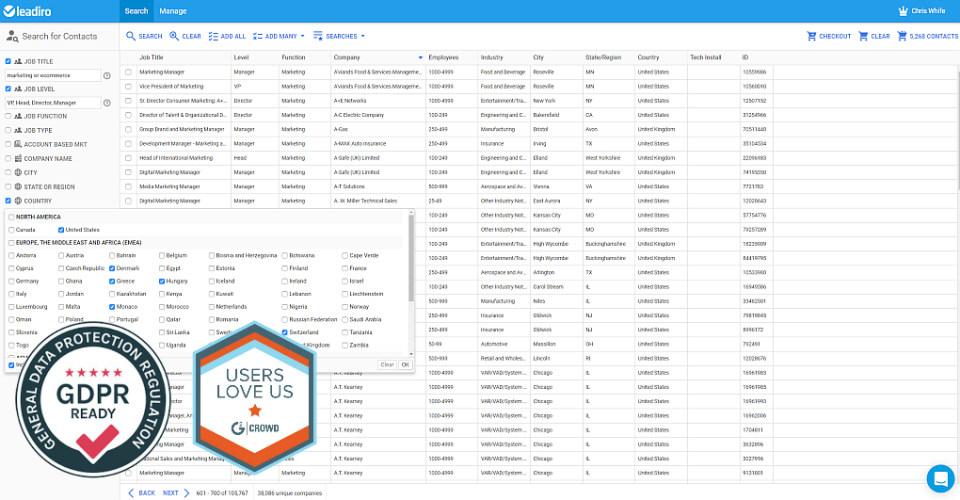This screenshot has width=960, height=500.
Task: Click the Clear search filters icon
Action: (174, 36)
